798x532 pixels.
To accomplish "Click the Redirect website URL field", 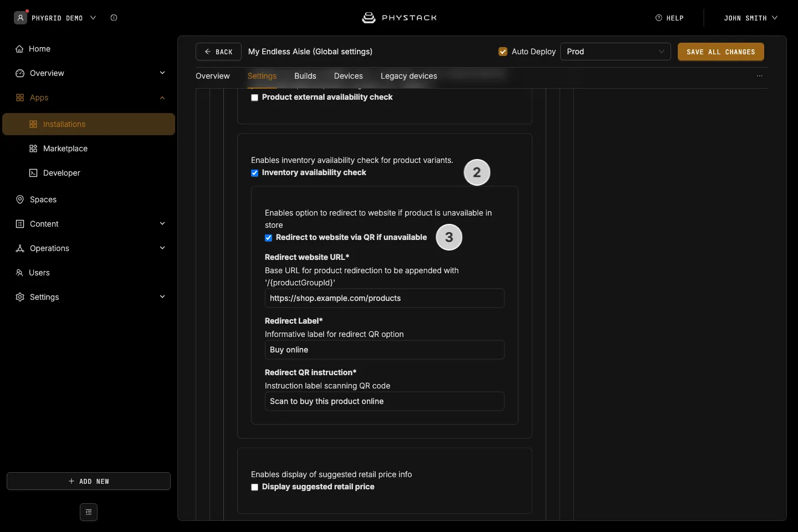I will [x=385, y=298].
